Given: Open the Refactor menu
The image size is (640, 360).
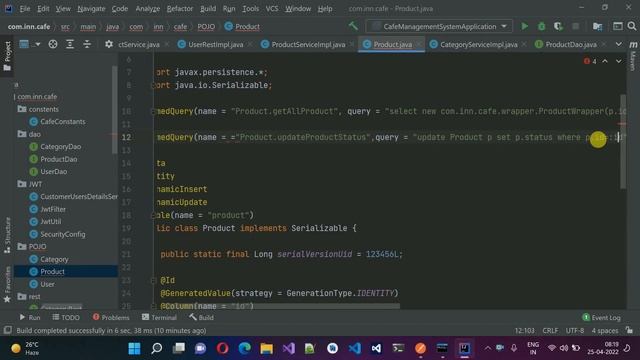Looking at the screenshot, I should [x=180, y=8].
